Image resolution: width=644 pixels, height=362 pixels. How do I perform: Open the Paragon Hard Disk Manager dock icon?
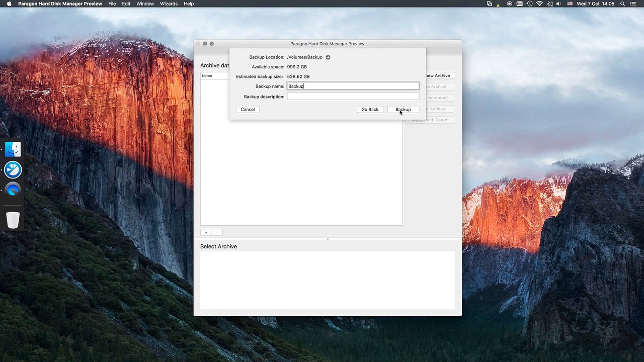pyautogui.click(x=13, y=169)
